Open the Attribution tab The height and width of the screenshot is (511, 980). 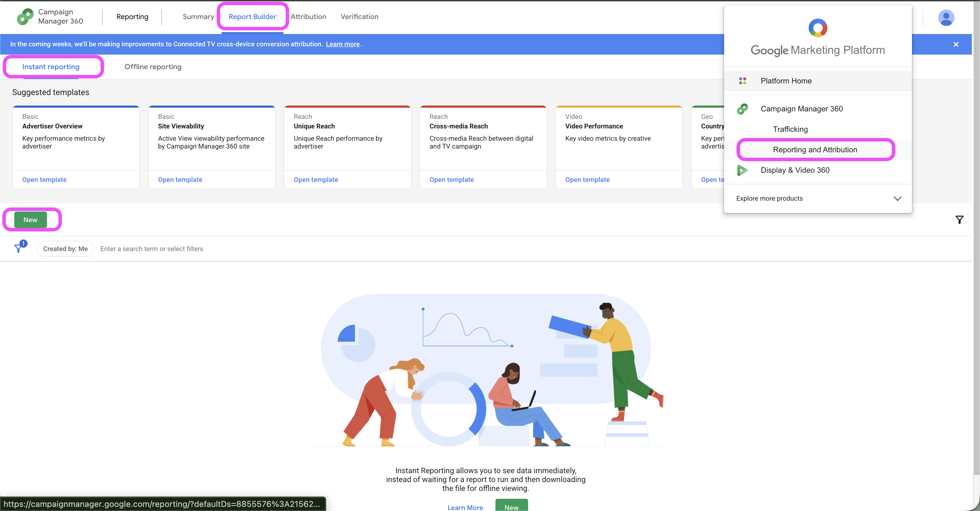tap(308, 17)
